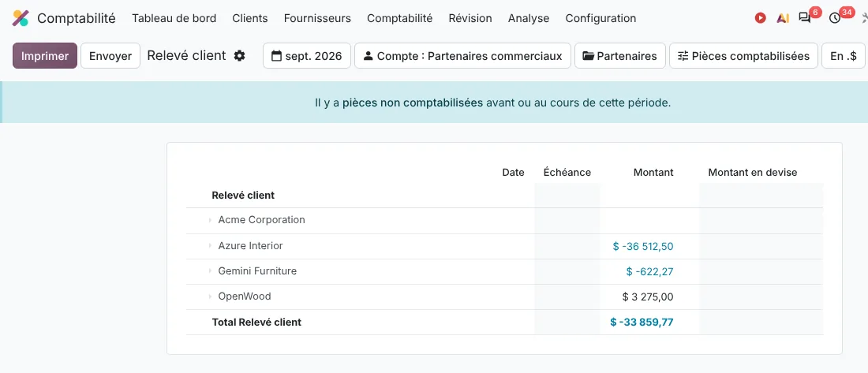This screenshot has height=373, width=868.
Task: Click the Relevé client section header row
Action: (x=504, y=196)
